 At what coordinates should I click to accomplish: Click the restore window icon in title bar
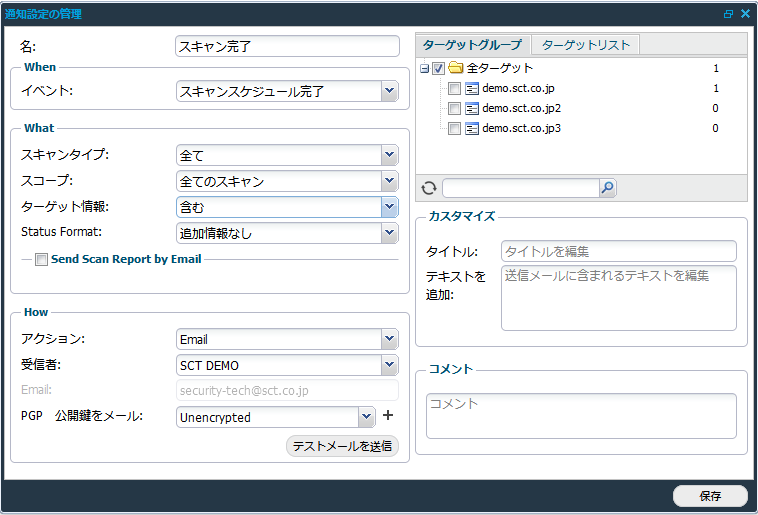(728, 14)
